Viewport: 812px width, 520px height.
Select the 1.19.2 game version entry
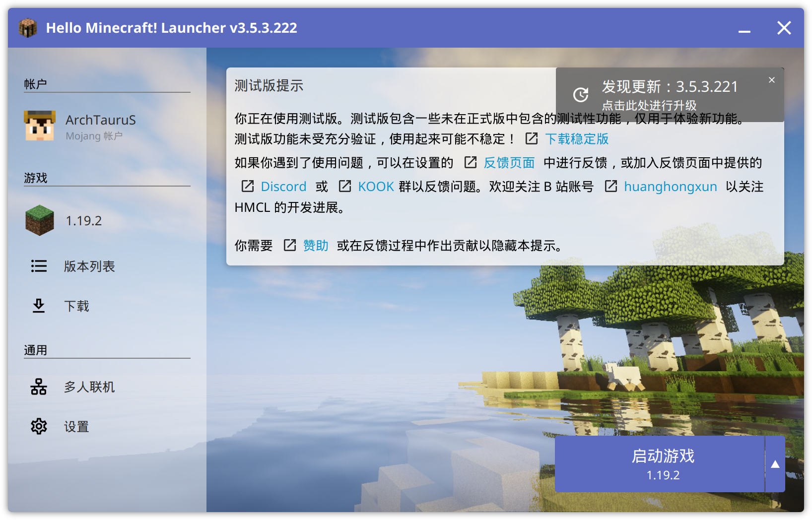107,220
